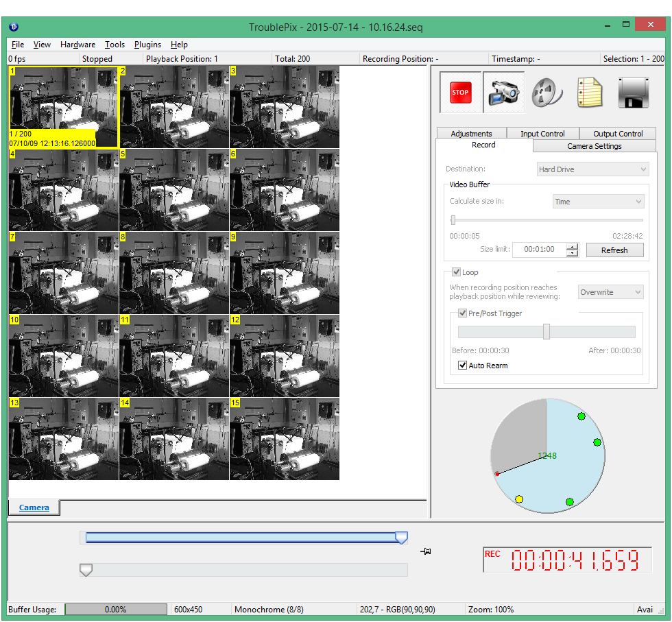This screenshot has height=622, width=672.
Task: Open the yellow notepad icon
Action: [x=589, y=92]
